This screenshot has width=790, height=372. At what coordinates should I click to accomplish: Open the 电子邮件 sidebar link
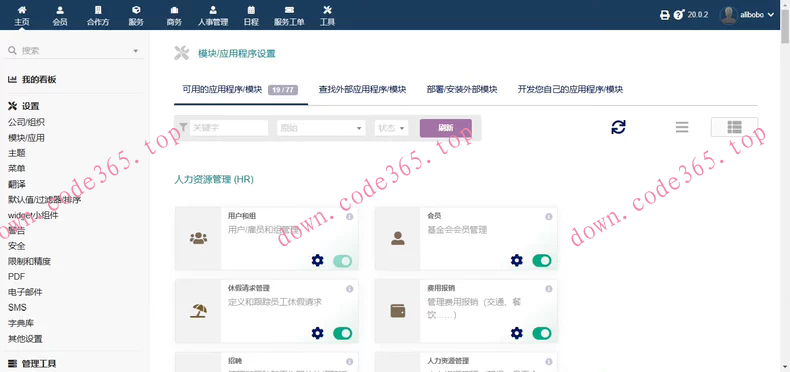click(25, 292)
